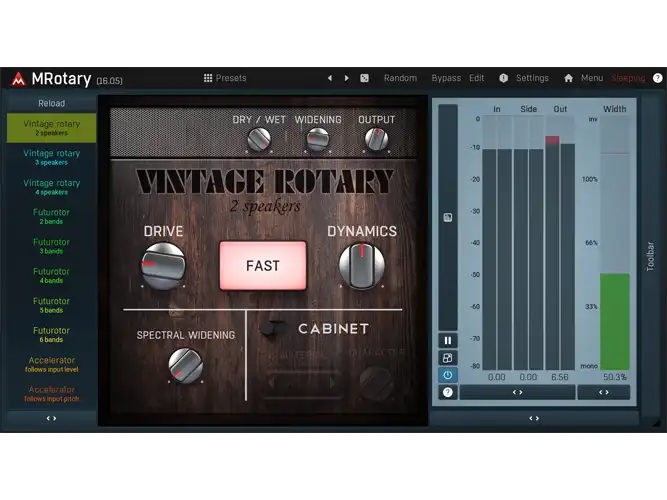Click the Spectral Widening knob
Image resolution: width=667 pixels, height=500 pixels.
(x=185, y=365)
